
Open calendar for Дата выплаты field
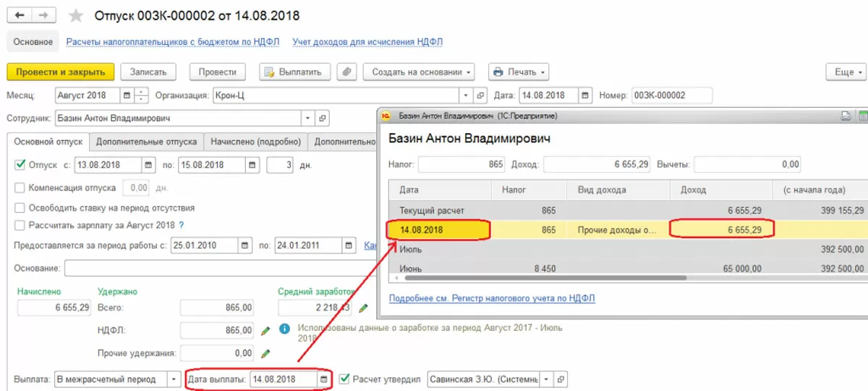[x=324, y=379]
